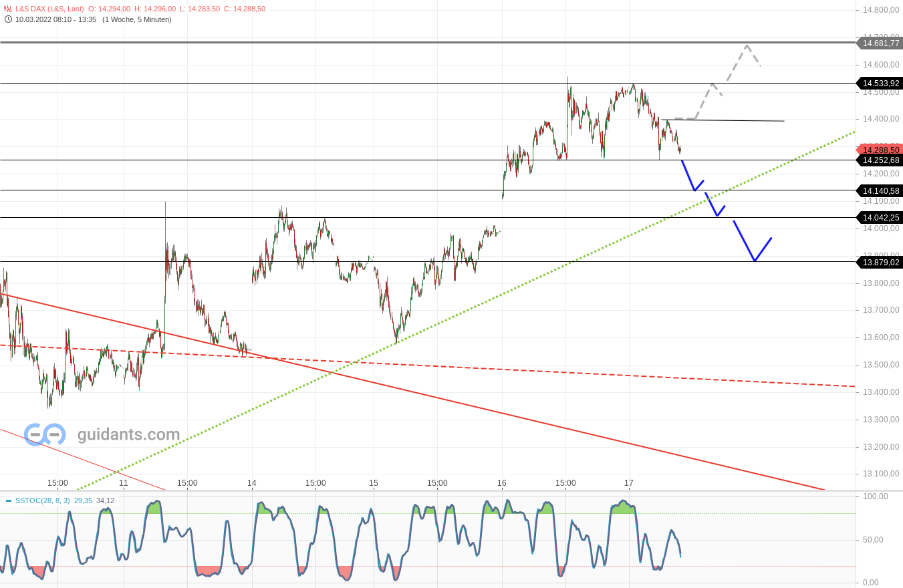Viewport: 903px width, 588px height.
Task: Click the day label "14" on time axis
Action: [252, 482]
